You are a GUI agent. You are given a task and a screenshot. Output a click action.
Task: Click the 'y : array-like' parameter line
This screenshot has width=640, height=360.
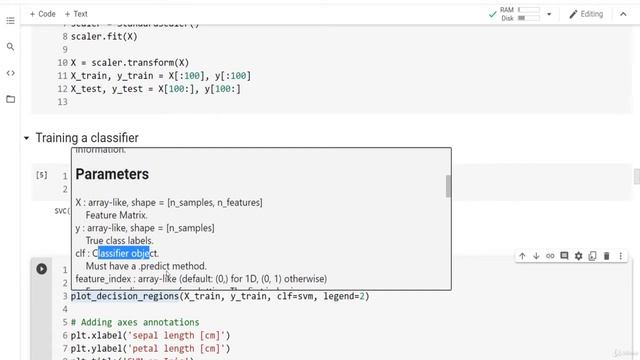point(145,228)
